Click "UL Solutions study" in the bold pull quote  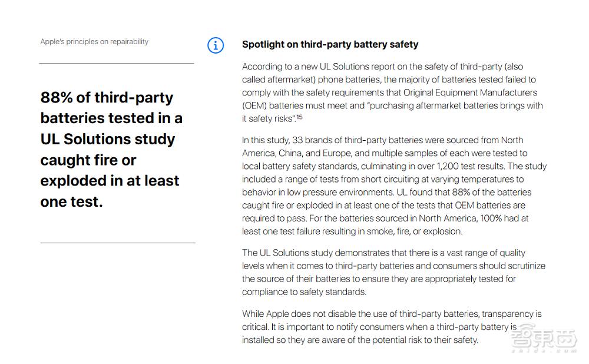(108, 139)
